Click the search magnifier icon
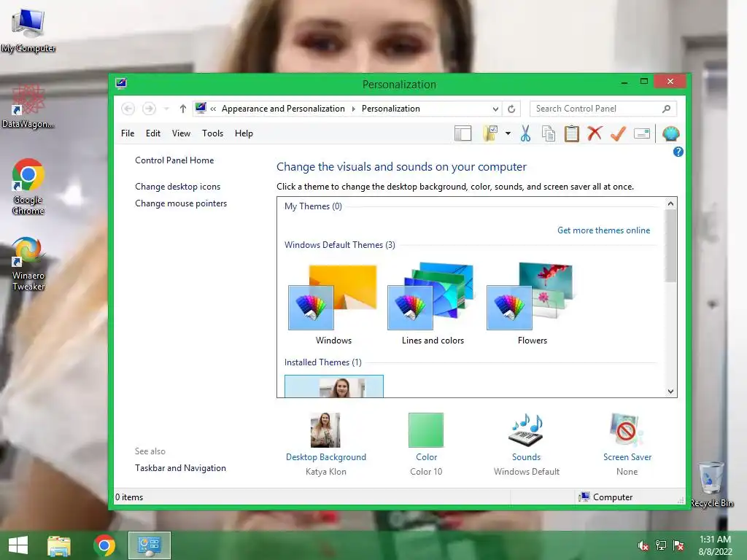The width and height of the screenshot is (747, 560). click(x=666, y=109)
